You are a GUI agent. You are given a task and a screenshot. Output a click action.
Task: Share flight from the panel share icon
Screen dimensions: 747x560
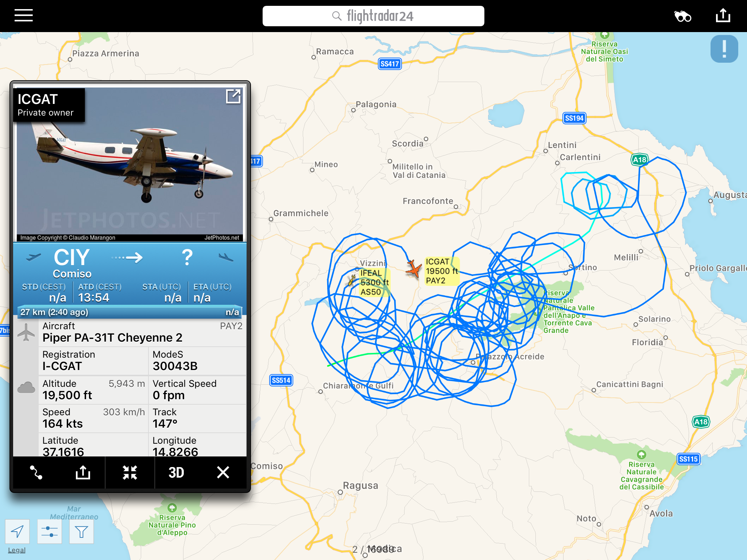[83, 472]
